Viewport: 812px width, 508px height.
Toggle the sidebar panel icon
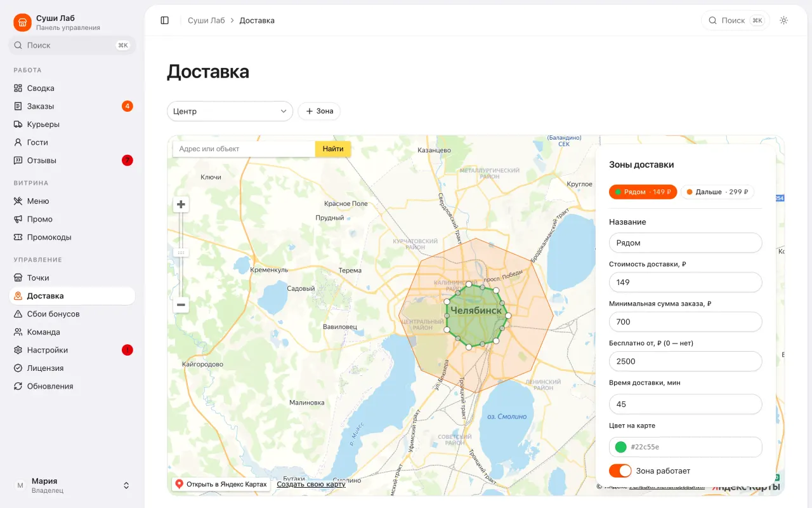tap(165, 20)
